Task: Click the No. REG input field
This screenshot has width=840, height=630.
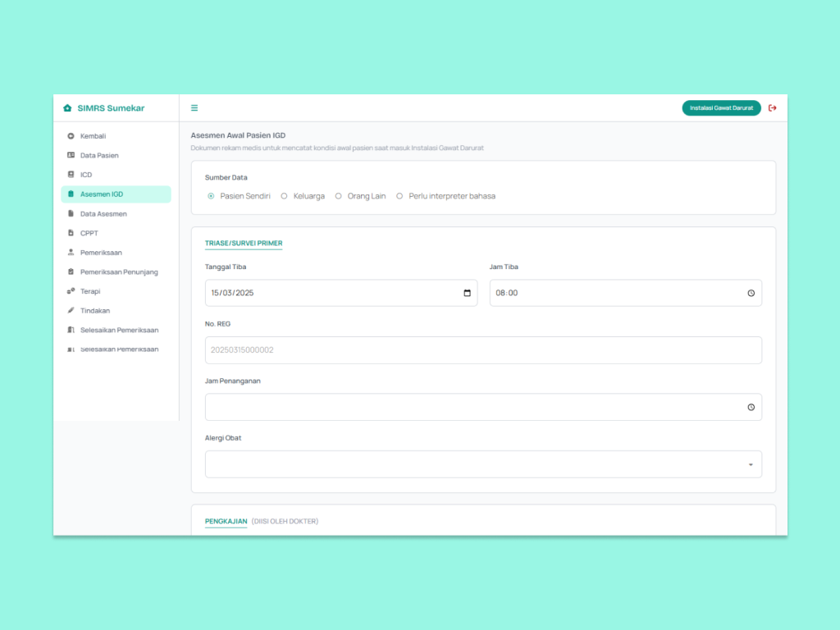Action: pyautogui.click(x=483, y=350)
